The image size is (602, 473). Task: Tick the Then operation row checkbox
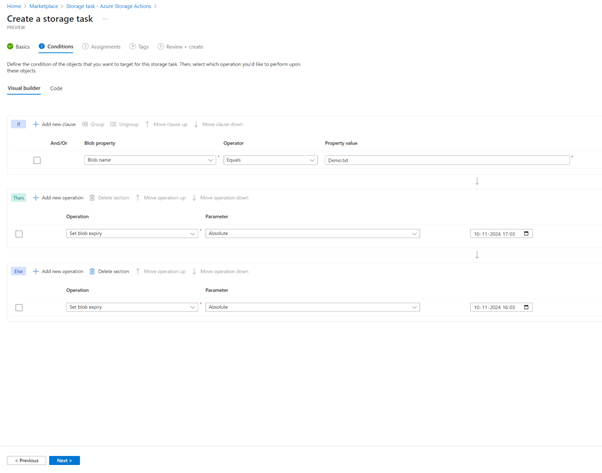(x=19, y=234)
